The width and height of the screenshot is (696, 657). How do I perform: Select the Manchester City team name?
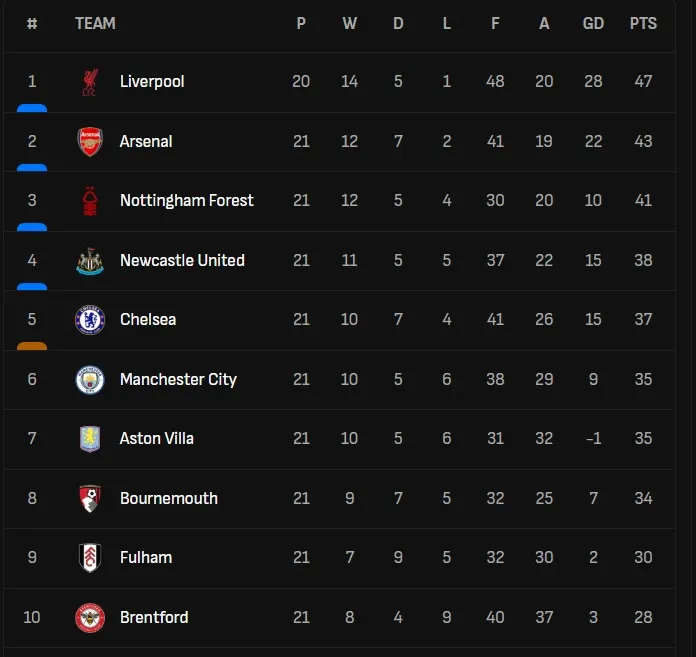tap(178, 379)
